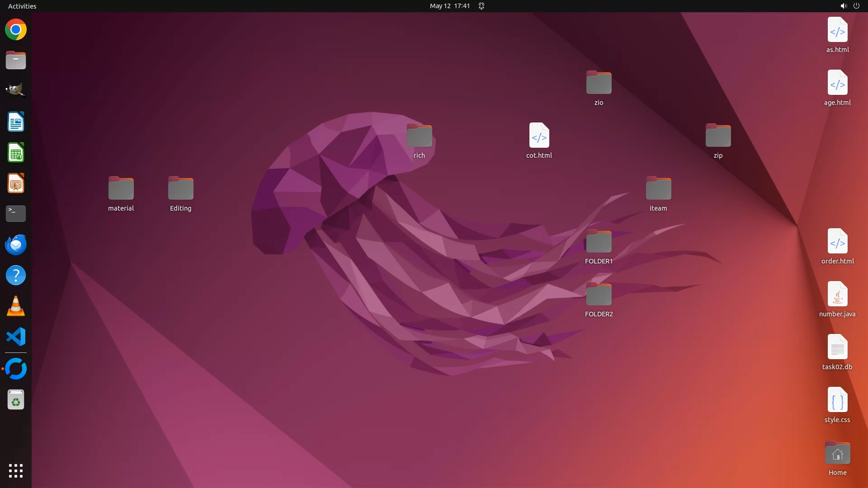The width and height of the screenshot is (868, 488).
Task: Launch Visual Studio Code
Action: tap(16, 337)
